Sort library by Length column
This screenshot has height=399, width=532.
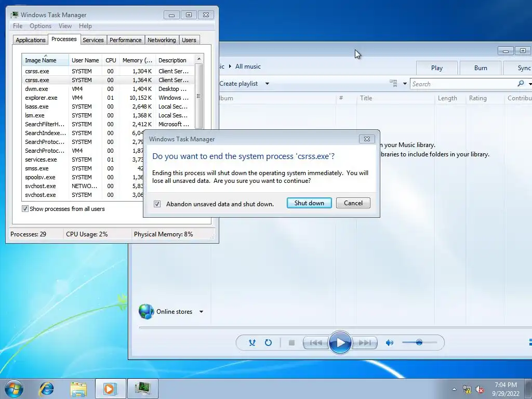(x=450, y=98)
